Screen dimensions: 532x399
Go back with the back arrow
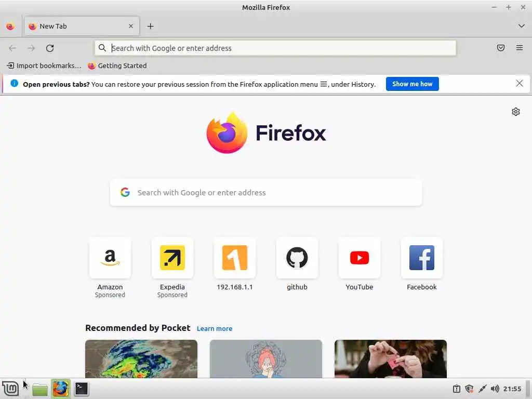(12, 48)
